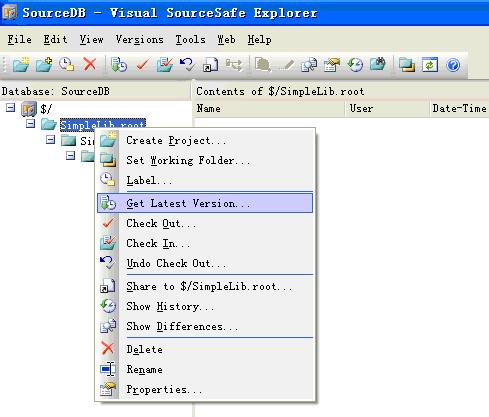Choose Show History from context menu

coord(205,306)
